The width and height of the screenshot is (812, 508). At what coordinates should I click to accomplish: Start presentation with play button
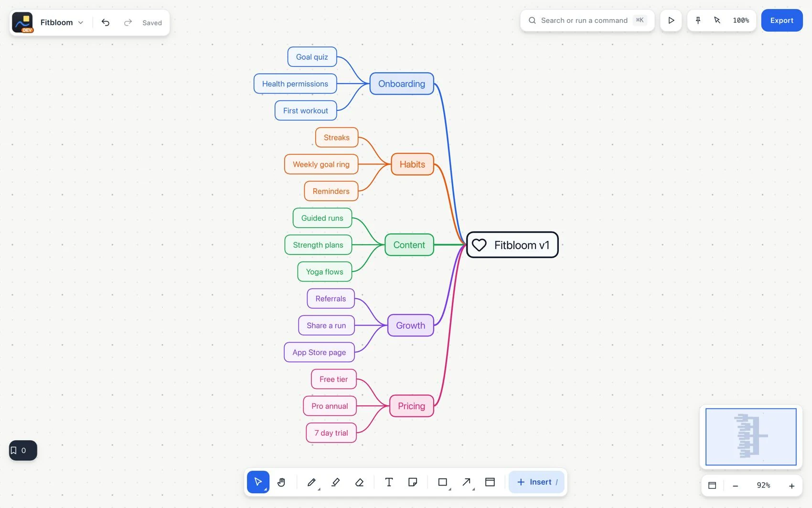(671, 20)
